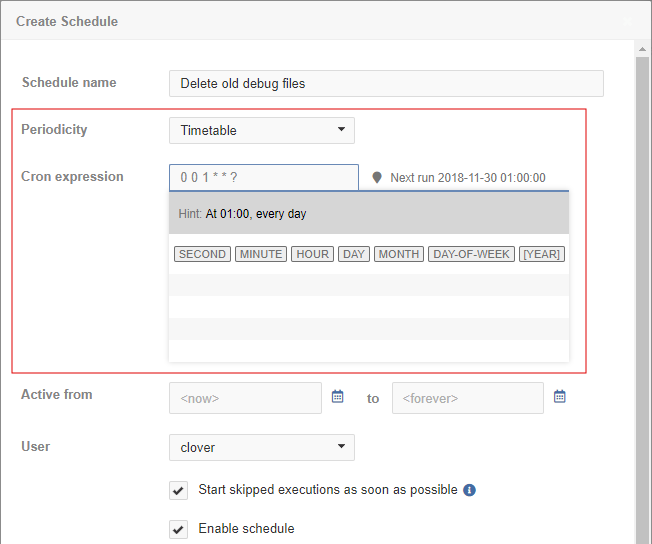
Task: Click the Schedule name text field
Action: 386,84
